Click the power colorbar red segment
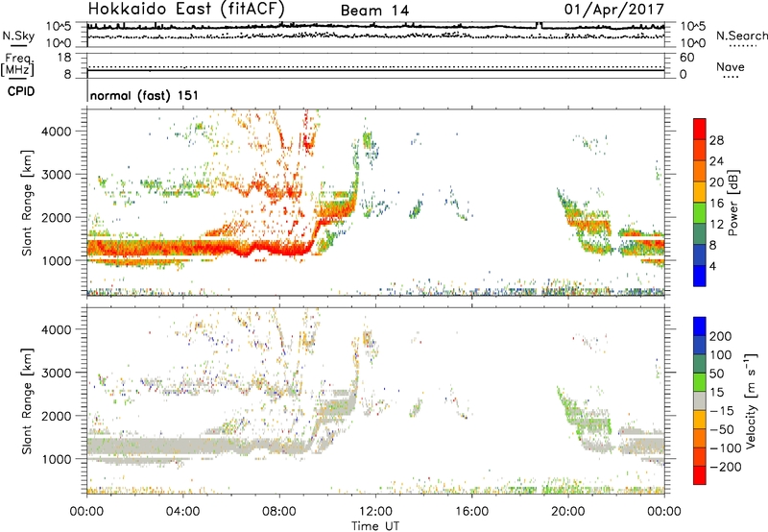The height and width of the screenshot is (532, 768). click(700, 128)
